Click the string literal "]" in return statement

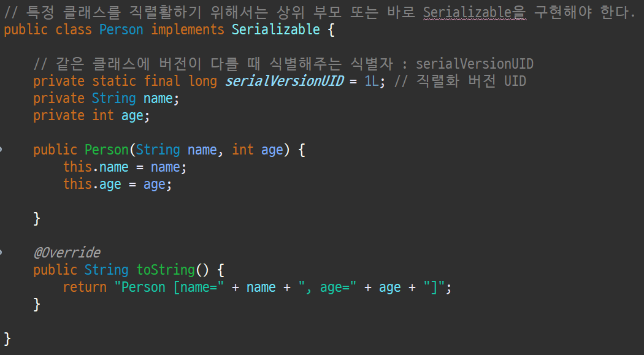click(434, 287)
